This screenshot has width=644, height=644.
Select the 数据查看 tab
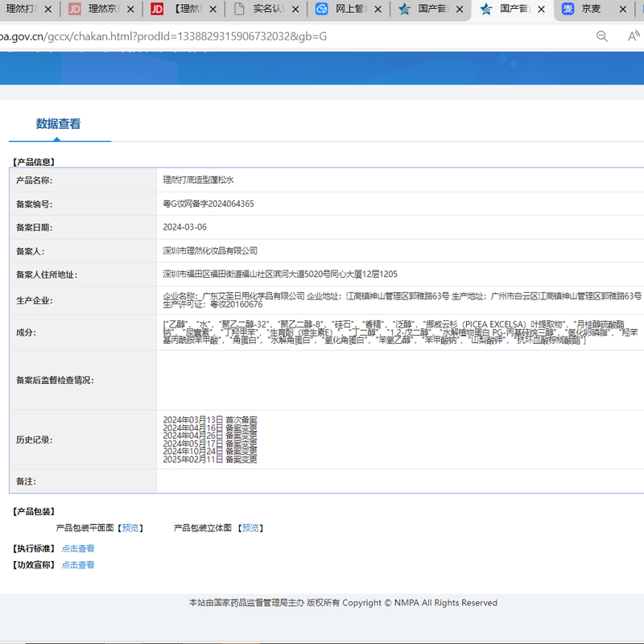tap(58, 124)
